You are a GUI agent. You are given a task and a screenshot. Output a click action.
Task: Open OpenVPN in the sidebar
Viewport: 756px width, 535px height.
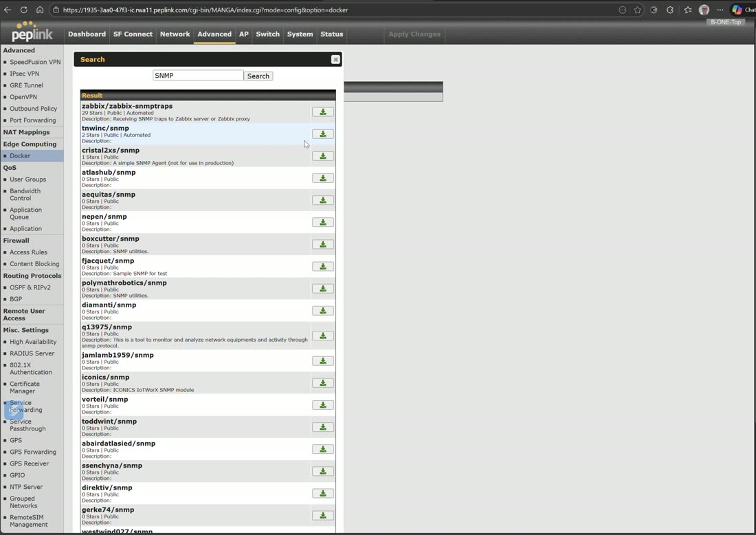tap(23, 97)
